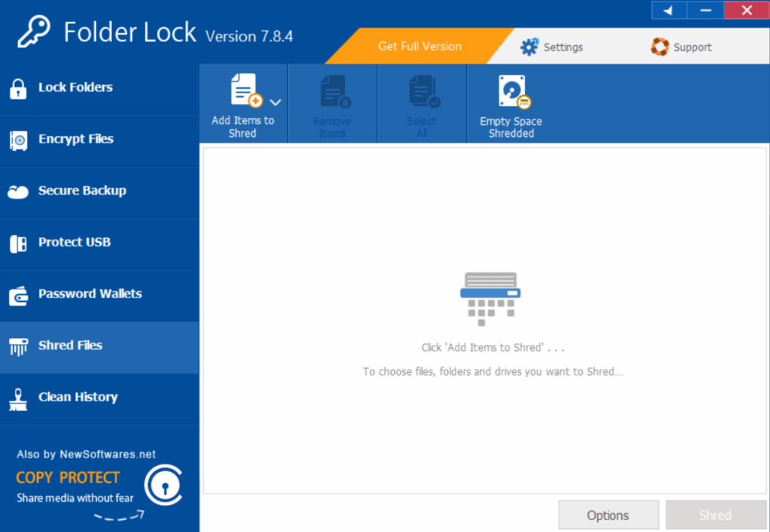Select the Shred Files shredder icon
Viewport: 770px width, 532px height.
pyautogui.click(x=18, y=346)
